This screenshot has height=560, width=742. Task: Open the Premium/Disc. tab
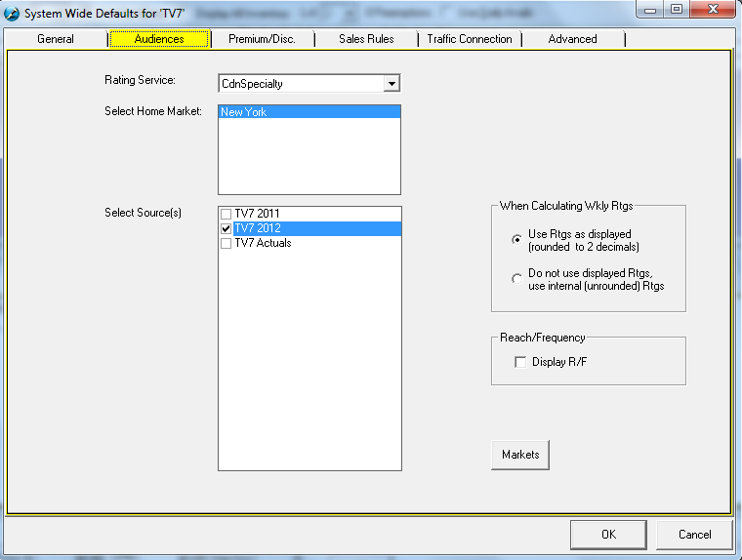click(262, 39)
